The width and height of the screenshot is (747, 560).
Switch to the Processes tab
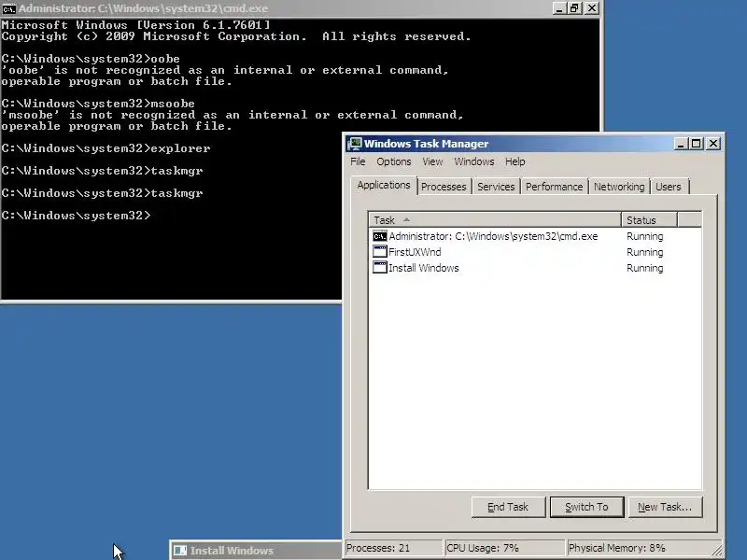point(444,187)
